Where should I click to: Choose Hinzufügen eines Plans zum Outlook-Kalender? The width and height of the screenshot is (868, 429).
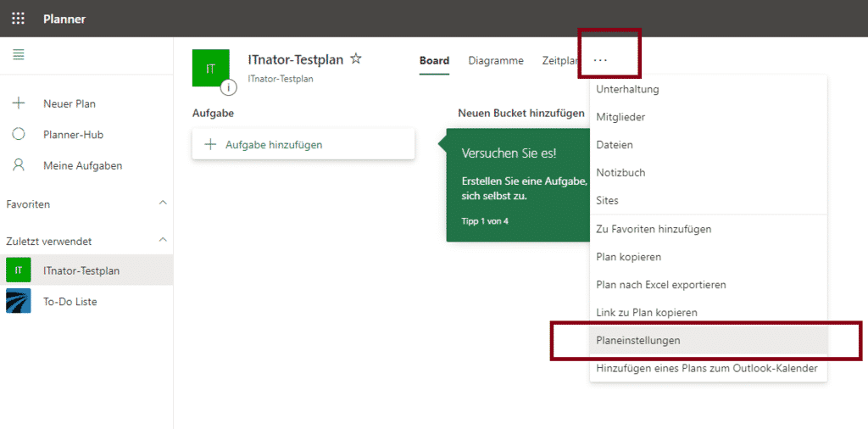coord(709,368)
